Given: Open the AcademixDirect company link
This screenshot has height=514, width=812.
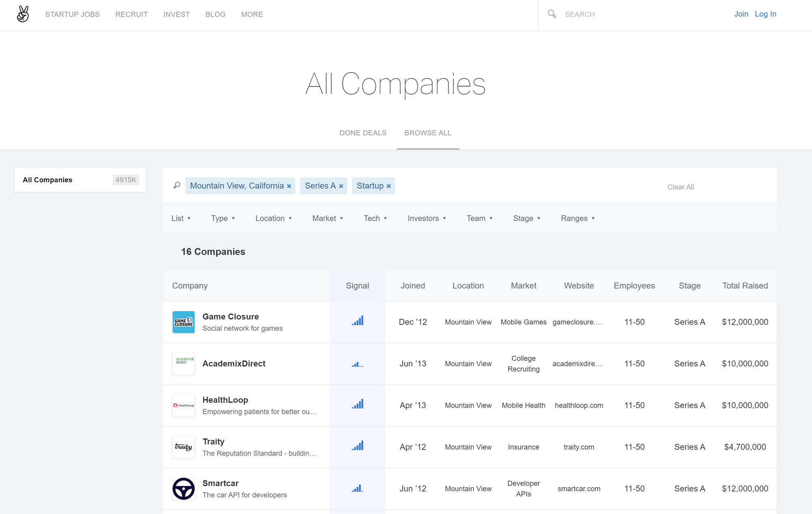Looking at the screenshot, I should pyautogui.click(x=234, y=363).
